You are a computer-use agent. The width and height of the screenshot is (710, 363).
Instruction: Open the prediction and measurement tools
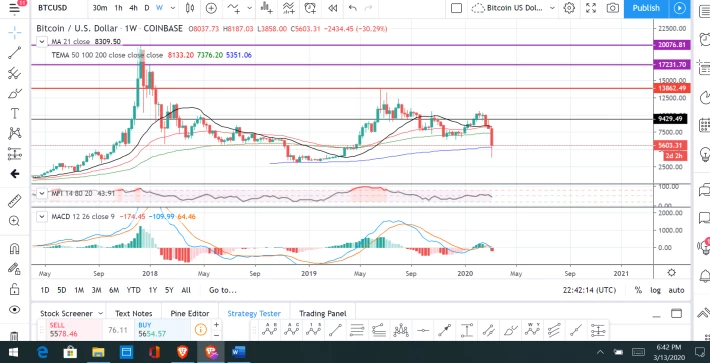tap(14, 154)
